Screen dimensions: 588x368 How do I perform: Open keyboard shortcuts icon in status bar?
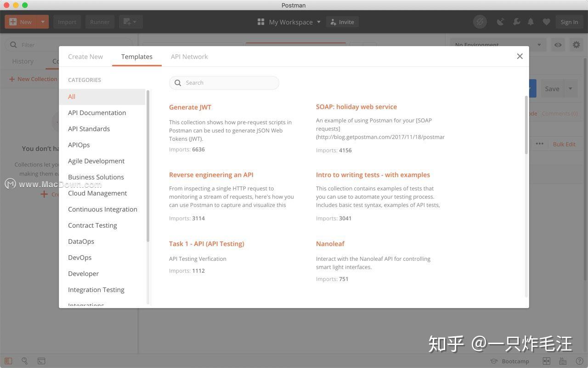(x=562, y=361)
